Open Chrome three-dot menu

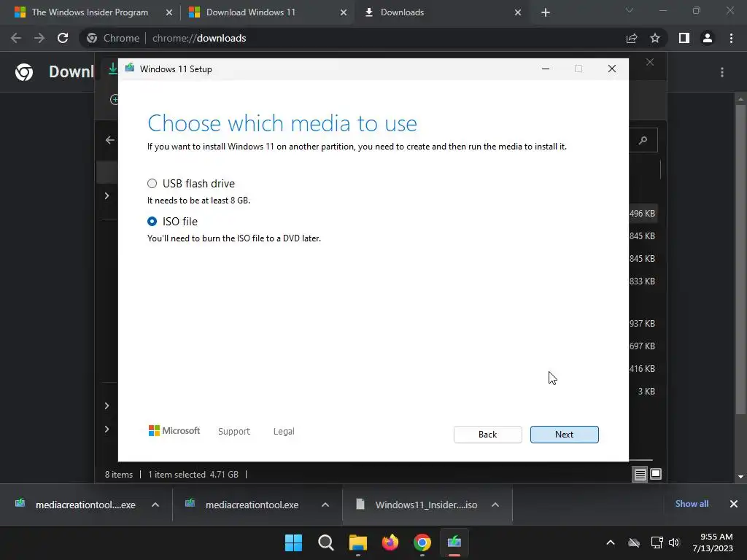(731, 38)
